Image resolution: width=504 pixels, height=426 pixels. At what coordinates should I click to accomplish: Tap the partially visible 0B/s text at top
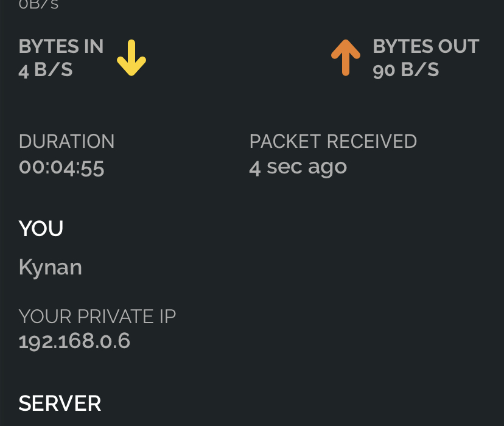(x=38, y=4)
